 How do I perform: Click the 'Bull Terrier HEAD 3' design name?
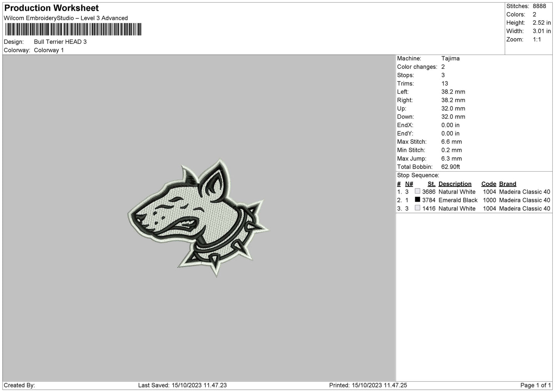click(x=60, y=42)
